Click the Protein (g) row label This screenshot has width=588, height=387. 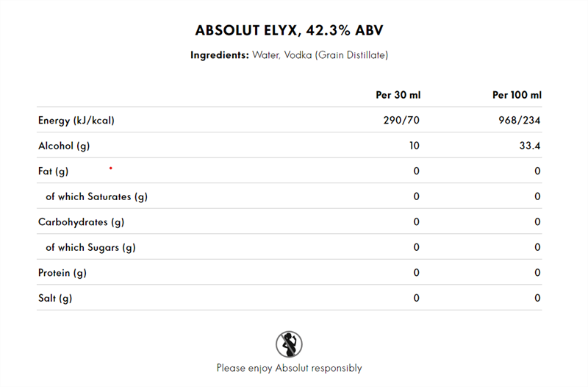tap(62, 273)
